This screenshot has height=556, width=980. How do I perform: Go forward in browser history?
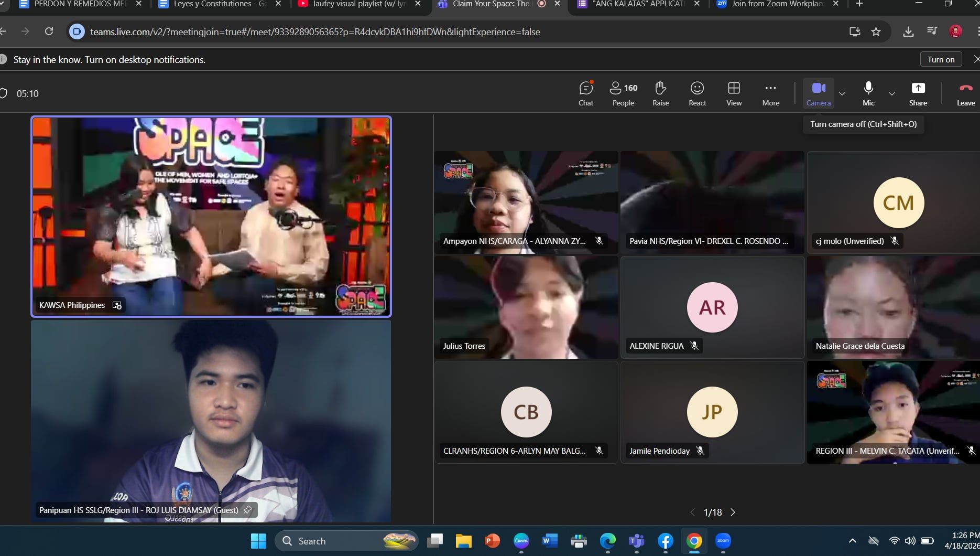click(25, 31)
